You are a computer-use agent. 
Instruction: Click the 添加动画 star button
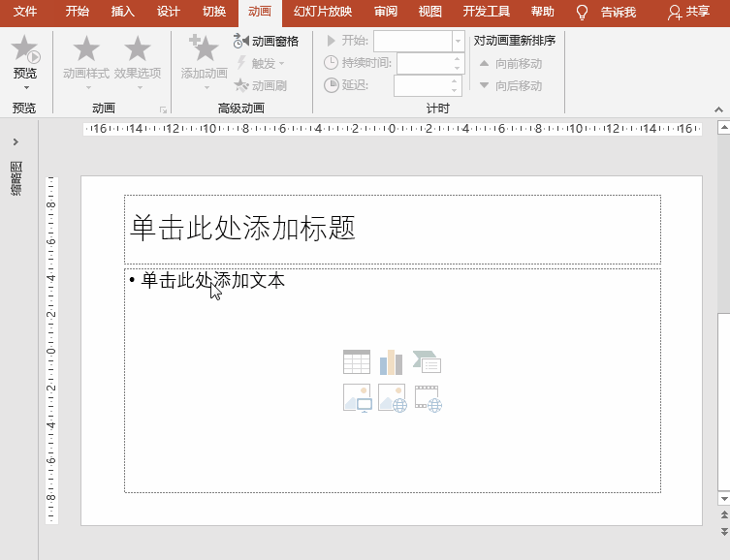(x=204, y=62)
